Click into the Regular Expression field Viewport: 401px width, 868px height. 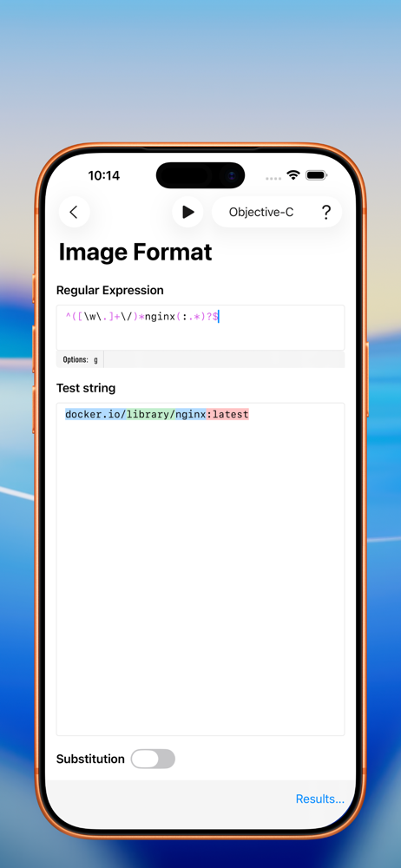[x=200, y=328]
